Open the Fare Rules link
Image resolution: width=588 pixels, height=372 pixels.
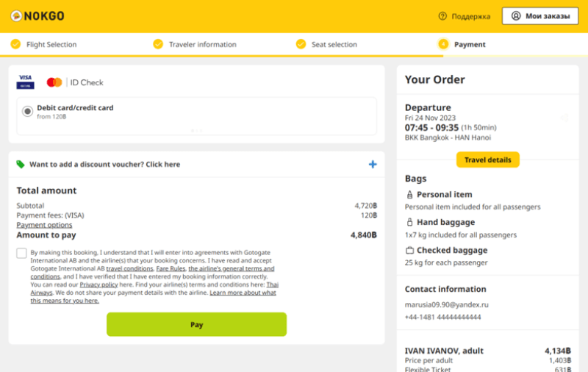[x=171, y=268]
